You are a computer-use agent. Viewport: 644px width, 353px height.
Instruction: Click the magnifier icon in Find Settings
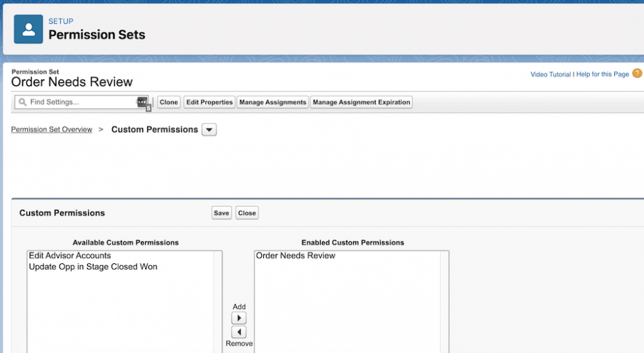[x=22, y=102]
